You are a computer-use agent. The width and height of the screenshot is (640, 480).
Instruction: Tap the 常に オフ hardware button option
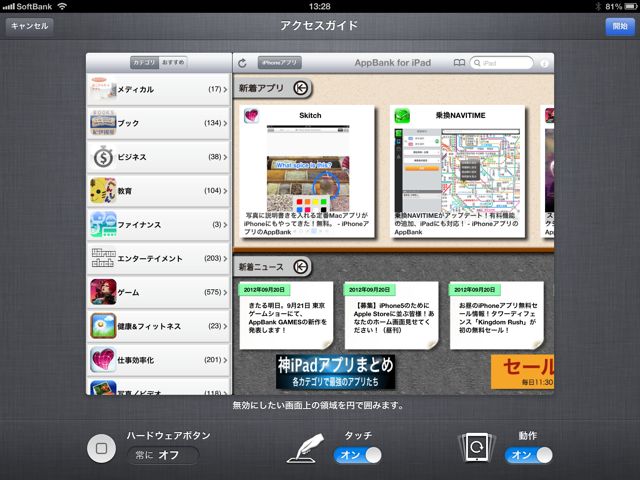[163, 455]
